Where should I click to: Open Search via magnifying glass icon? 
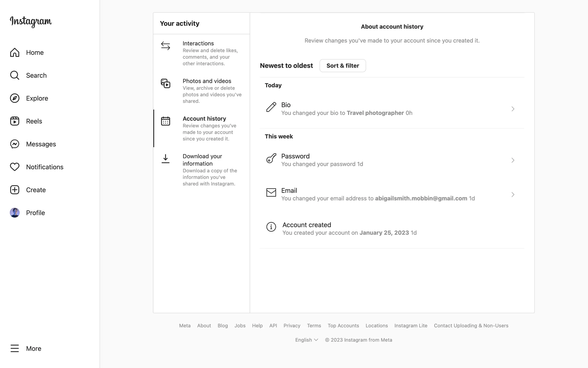pos(15,75)
